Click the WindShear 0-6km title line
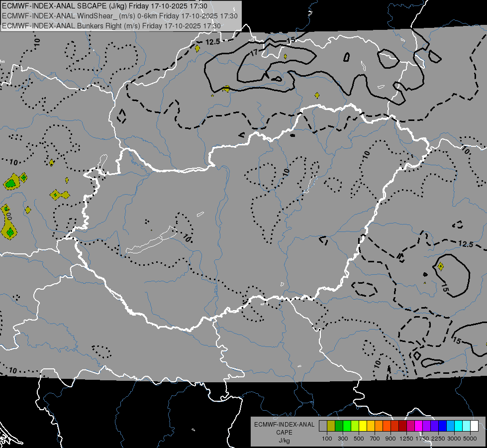 pos(119,16)
